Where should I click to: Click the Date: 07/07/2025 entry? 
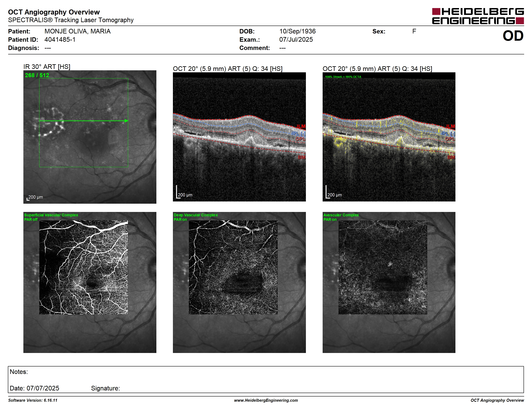(x=34, y=388)
